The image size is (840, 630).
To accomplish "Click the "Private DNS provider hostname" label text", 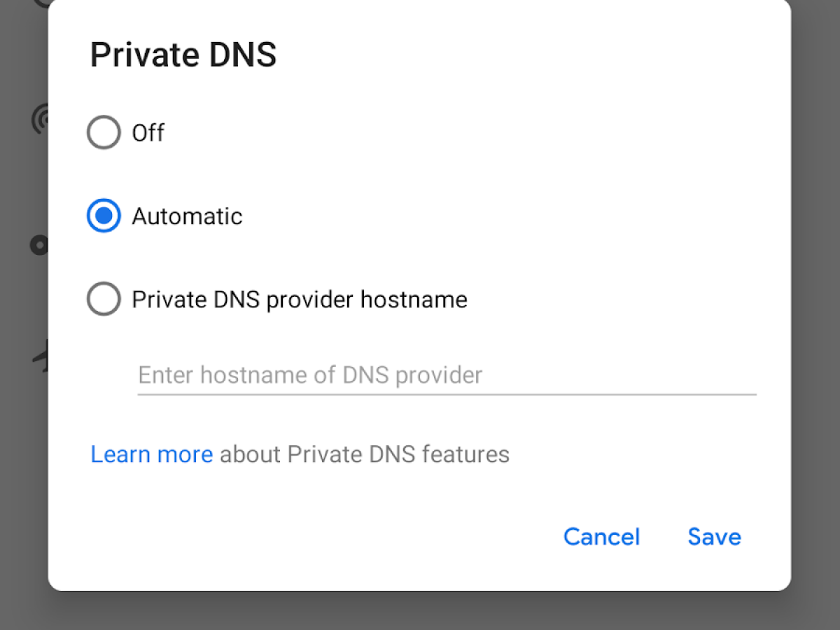I will click(x=300, y=300).
